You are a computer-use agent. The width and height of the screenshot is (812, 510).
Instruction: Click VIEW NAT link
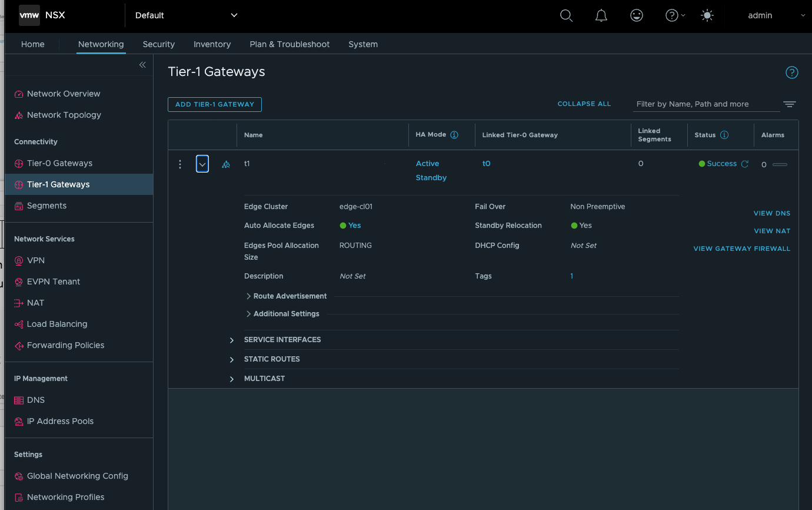tap(772, 231)
